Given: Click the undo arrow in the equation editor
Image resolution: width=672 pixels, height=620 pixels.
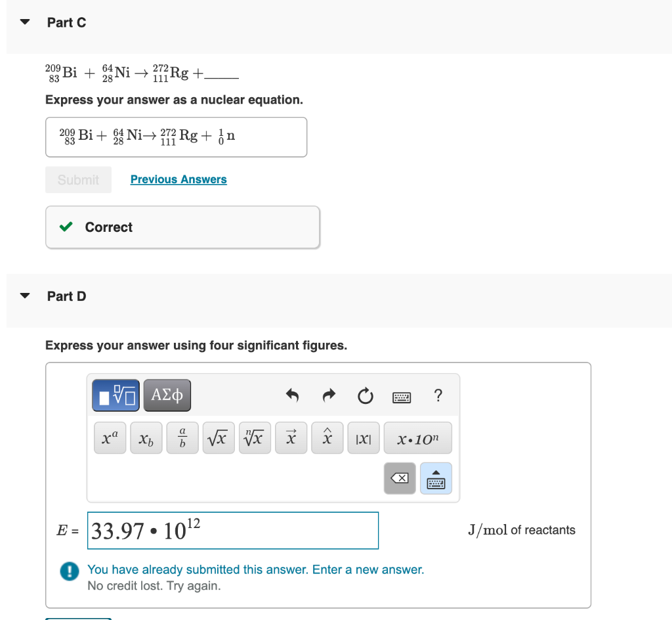Looking at the screenshot, I should (x=292, y=395).
